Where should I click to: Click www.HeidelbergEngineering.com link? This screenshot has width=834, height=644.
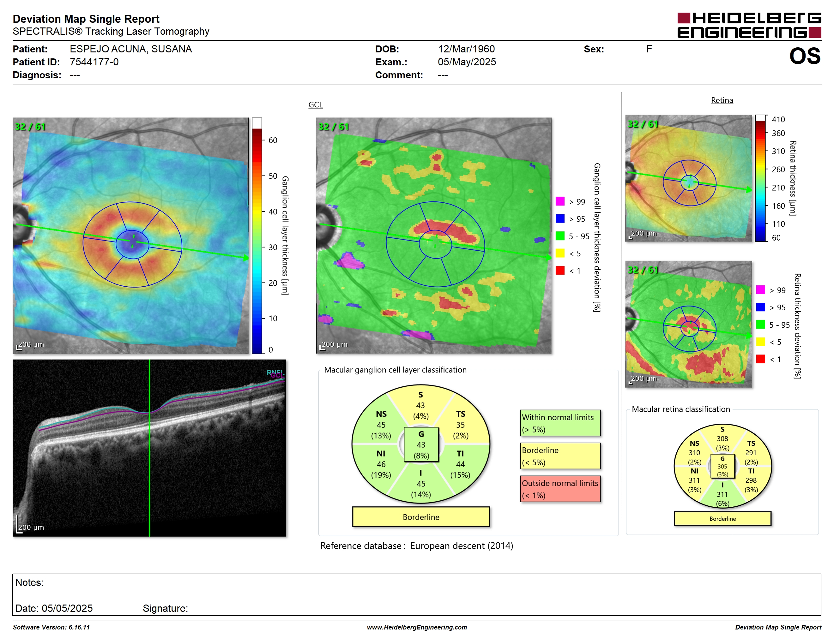(417, 627)
